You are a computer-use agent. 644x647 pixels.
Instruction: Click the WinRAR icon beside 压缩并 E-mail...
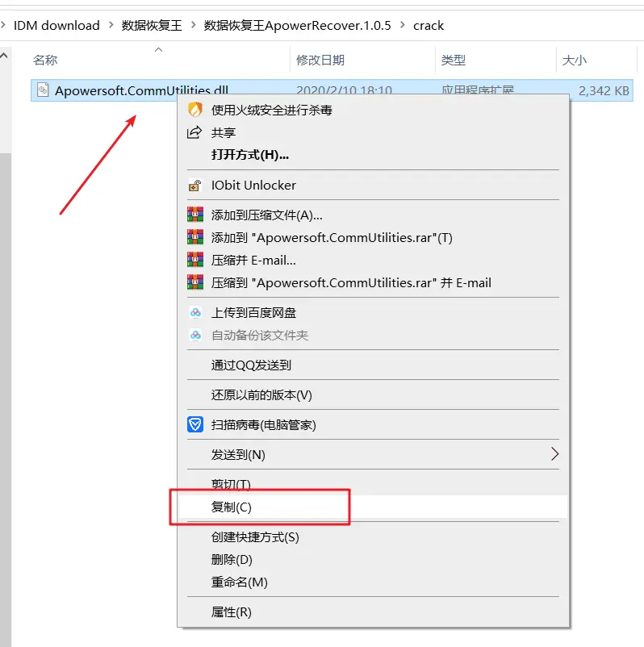click(194, 260)
